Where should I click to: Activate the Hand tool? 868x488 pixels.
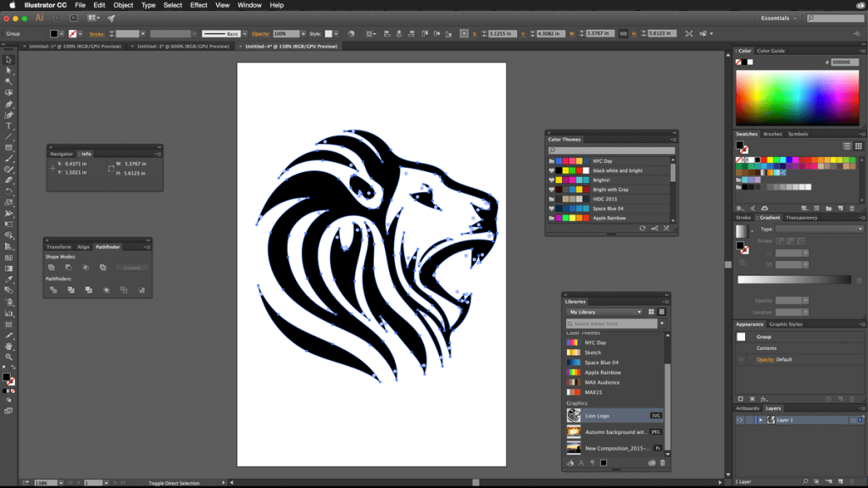(x=8, y=346)
